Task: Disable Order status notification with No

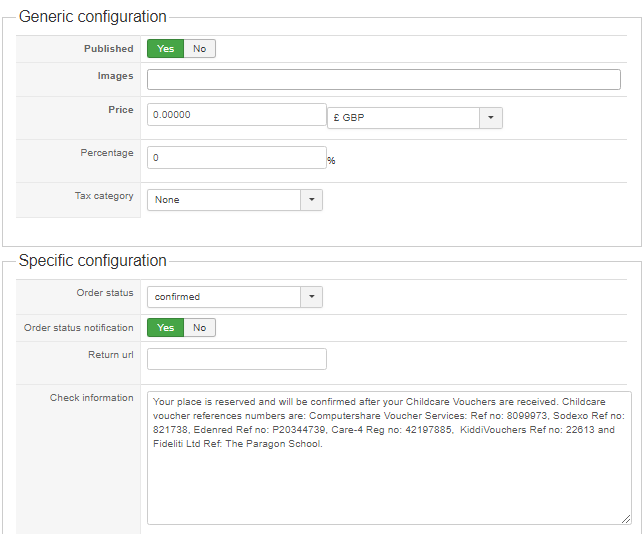Action: (x=200, y=328)
